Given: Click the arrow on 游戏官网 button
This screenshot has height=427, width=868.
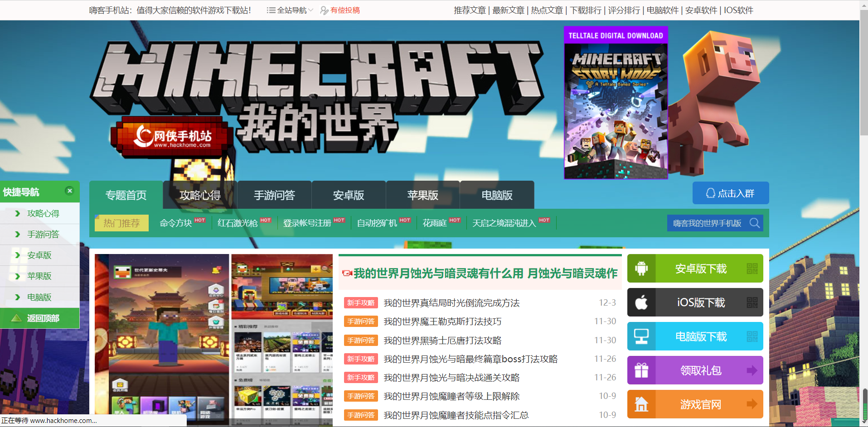Looking at the screenshot, I should [752, 404].
